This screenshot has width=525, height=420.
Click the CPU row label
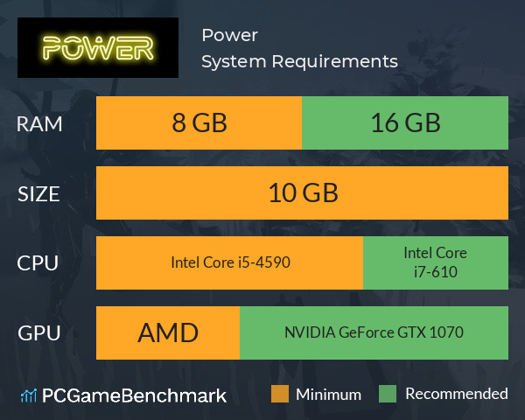point(38,263)
